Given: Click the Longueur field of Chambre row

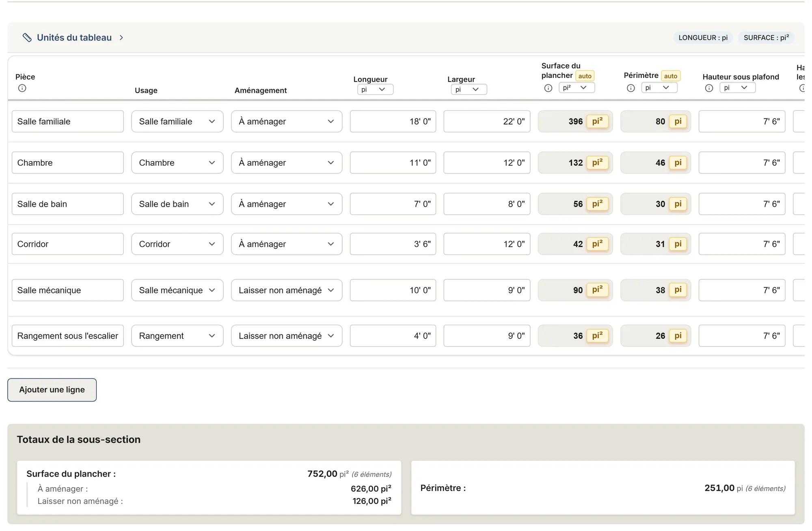Looking at the screenshot, I should [393, 163].
